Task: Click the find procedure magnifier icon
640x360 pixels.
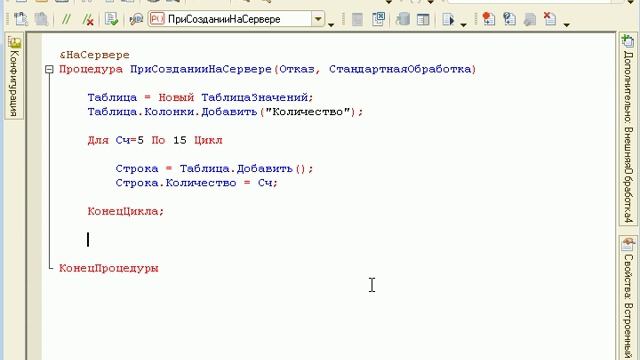Action: (x=136, y=19)
